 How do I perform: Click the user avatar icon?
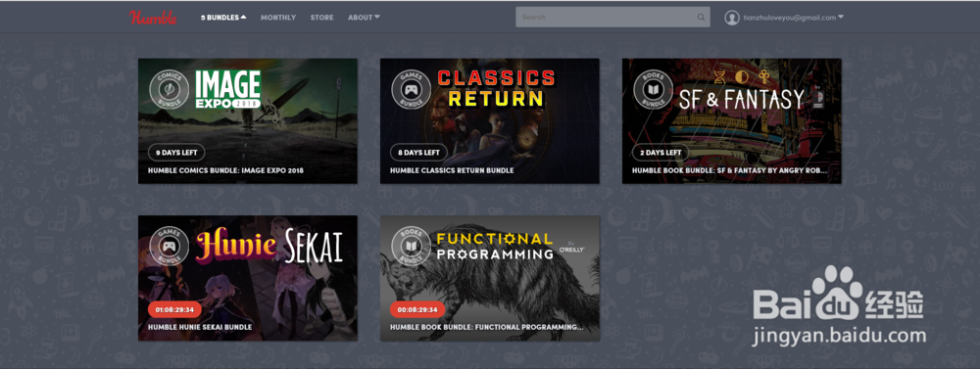(732, 18)
